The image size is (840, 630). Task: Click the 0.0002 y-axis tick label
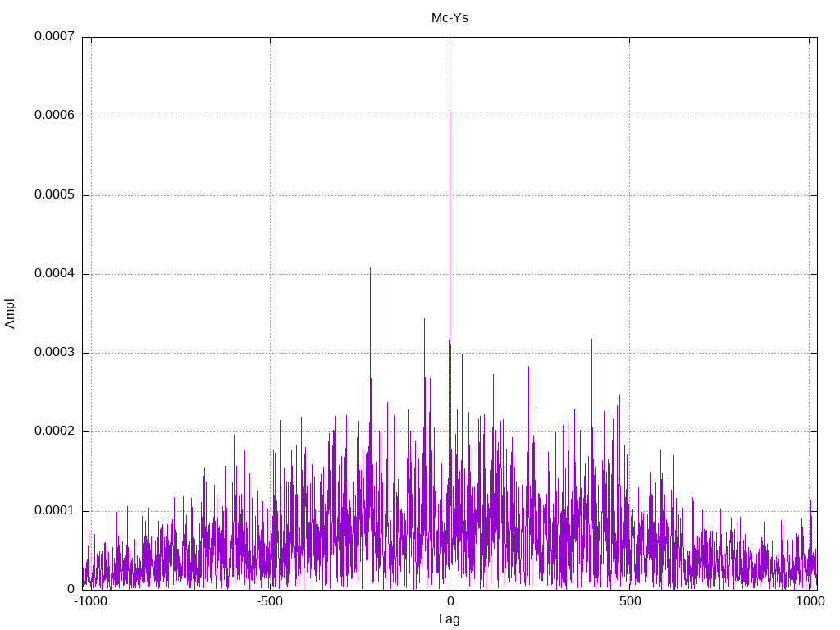pos(54,431)
